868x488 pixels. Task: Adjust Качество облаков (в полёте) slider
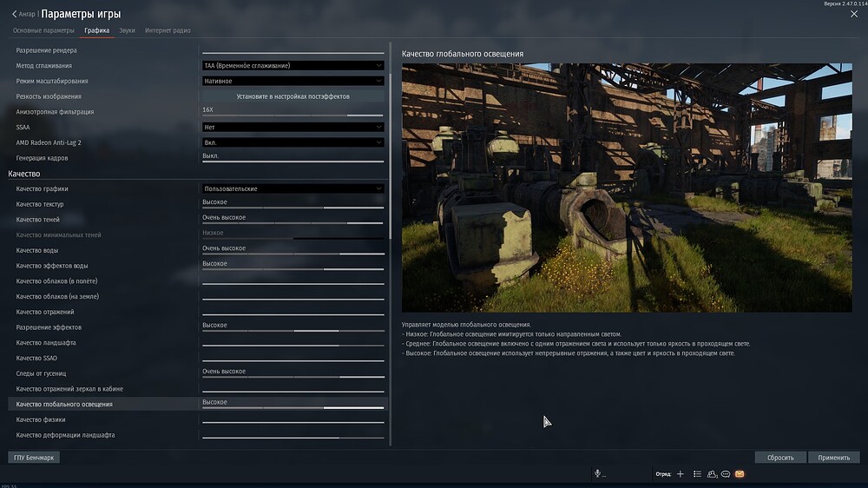(293, 284)
